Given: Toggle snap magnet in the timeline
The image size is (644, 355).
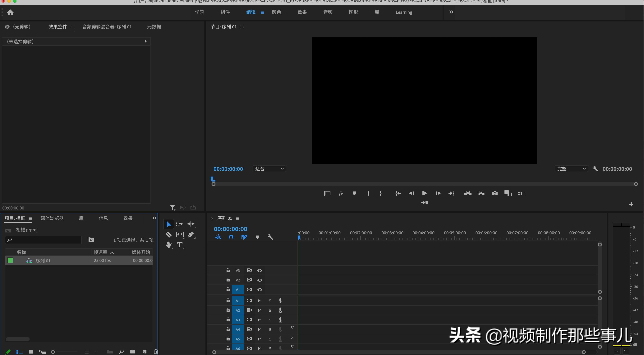Looking at the screenshot, I should coord(231,237).
